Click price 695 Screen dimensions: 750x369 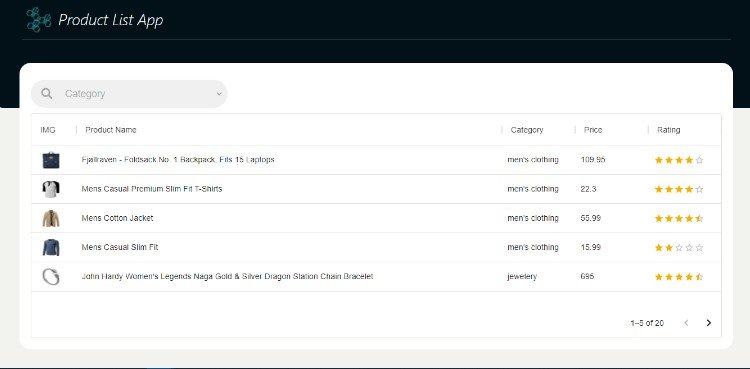coord(587,277)
